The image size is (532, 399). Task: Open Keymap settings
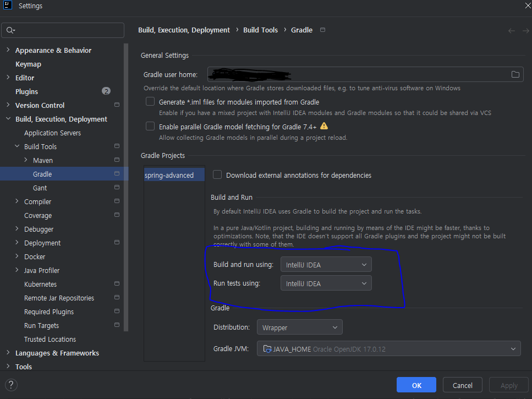tap(28, 64)
